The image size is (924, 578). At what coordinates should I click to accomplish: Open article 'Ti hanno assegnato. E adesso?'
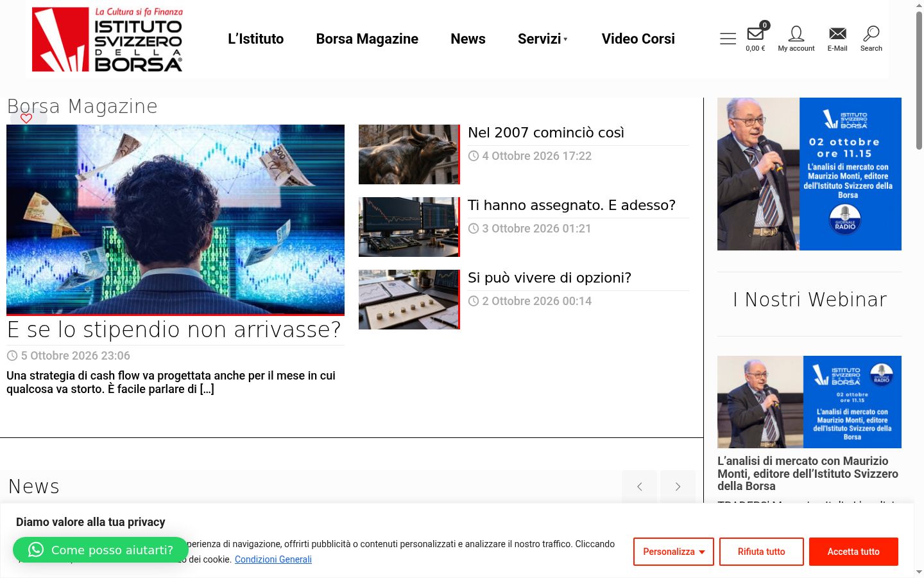coord(572,205)
